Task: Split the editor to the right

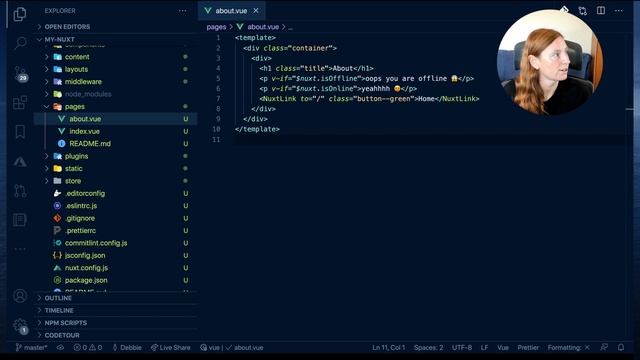Action: (601, 11)
